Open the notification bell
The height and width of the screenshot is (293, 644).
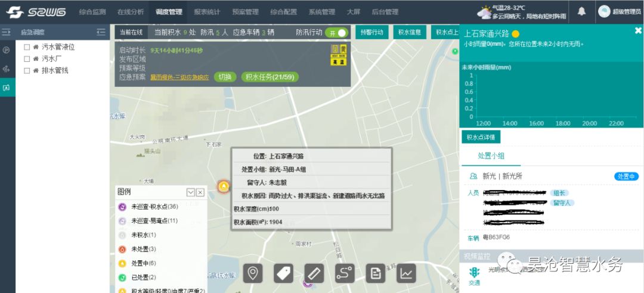tap(581, 11)
